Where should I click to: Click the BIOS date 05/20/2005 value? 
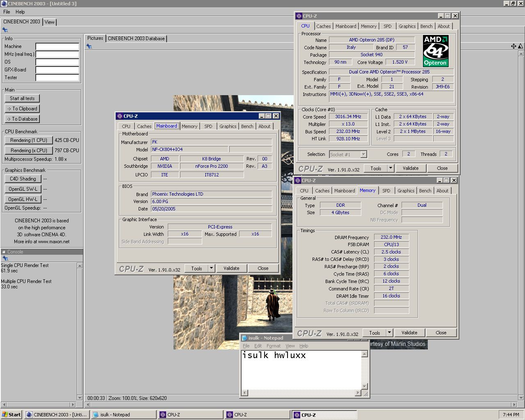click(211, 209)
